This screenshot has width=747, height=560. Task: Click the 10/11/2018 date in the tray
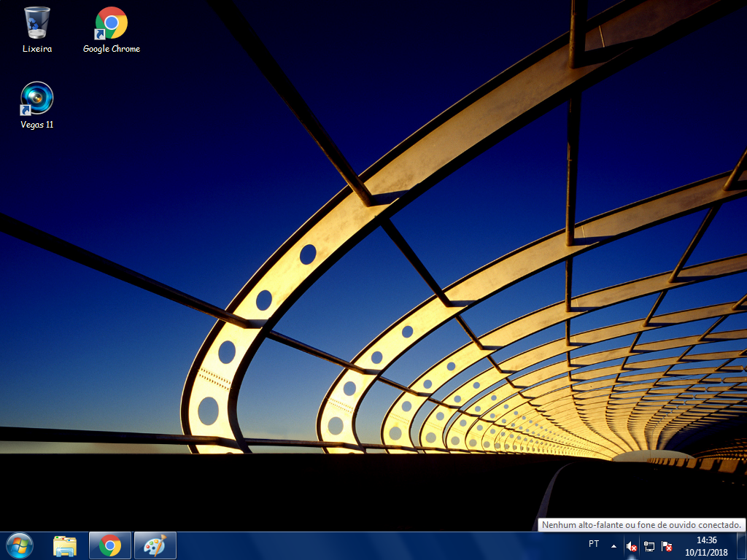pyautogui.click(x=706, y=552)
